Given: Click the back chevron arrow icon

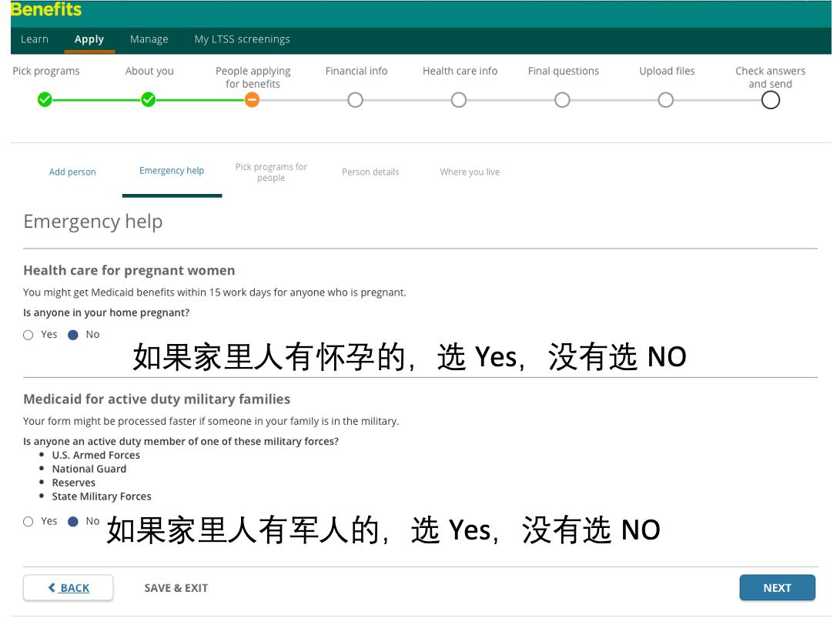Looking at the screenshot, I should pyautogui.click(x=52, y=587).
